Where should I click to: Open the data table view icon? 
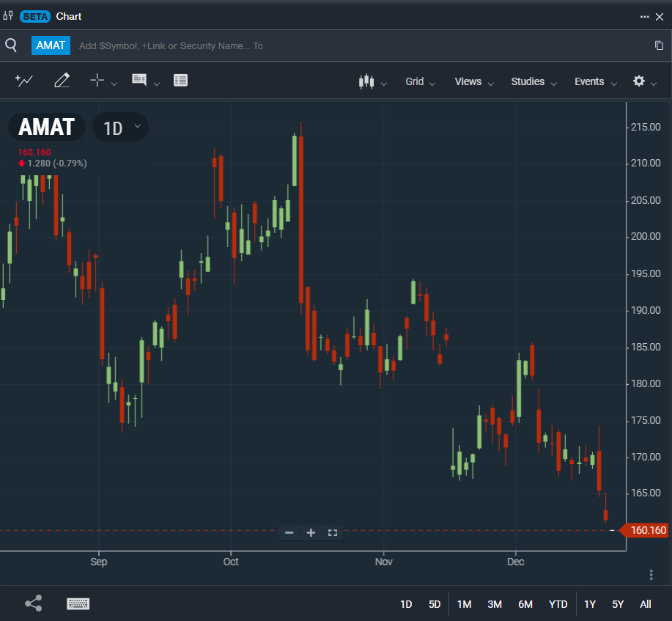tap(180, 80)
